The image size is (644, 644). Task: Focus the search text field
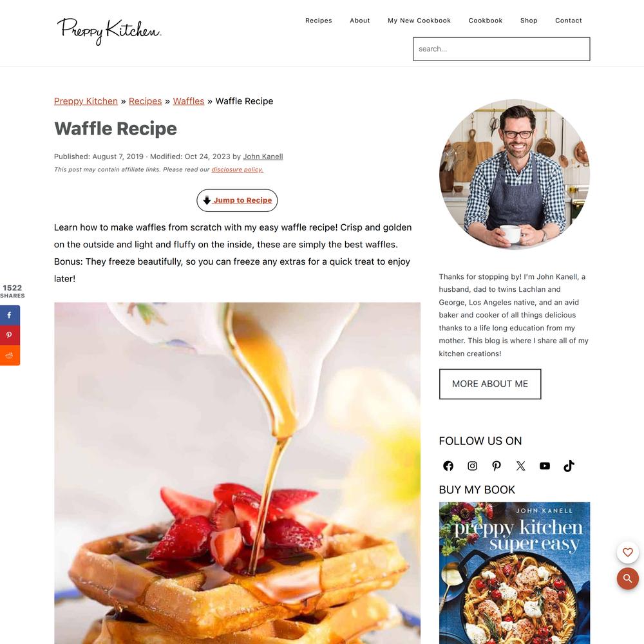point(502,49)
